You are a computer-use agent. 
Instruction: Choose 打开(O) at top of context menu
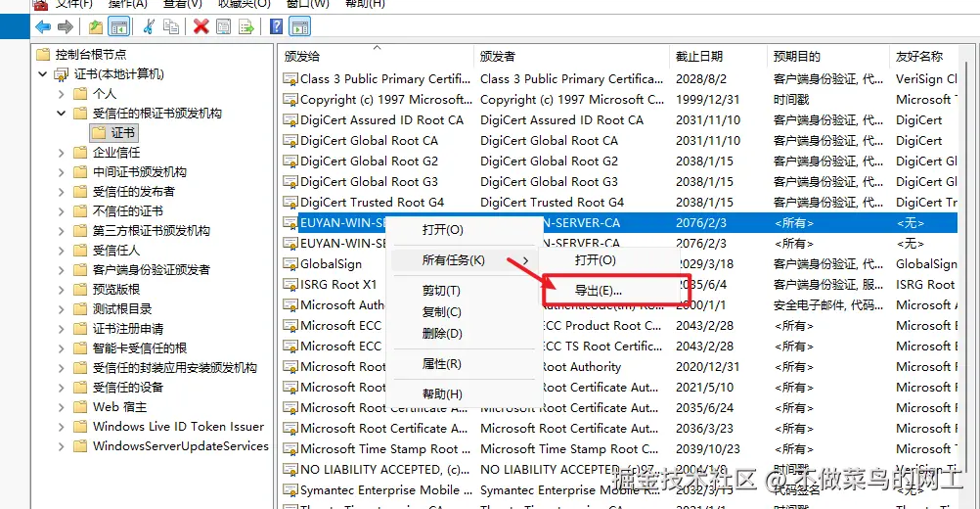pos(464,229)
